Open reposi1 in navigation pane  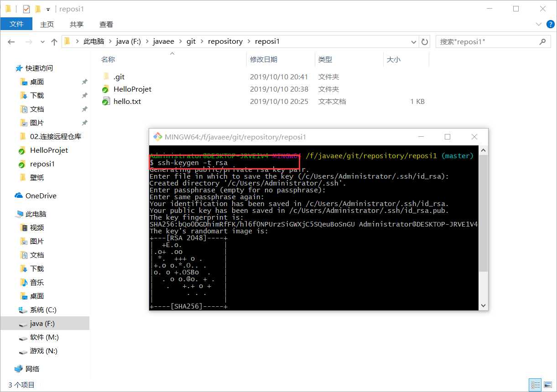[x=42, y=164]
